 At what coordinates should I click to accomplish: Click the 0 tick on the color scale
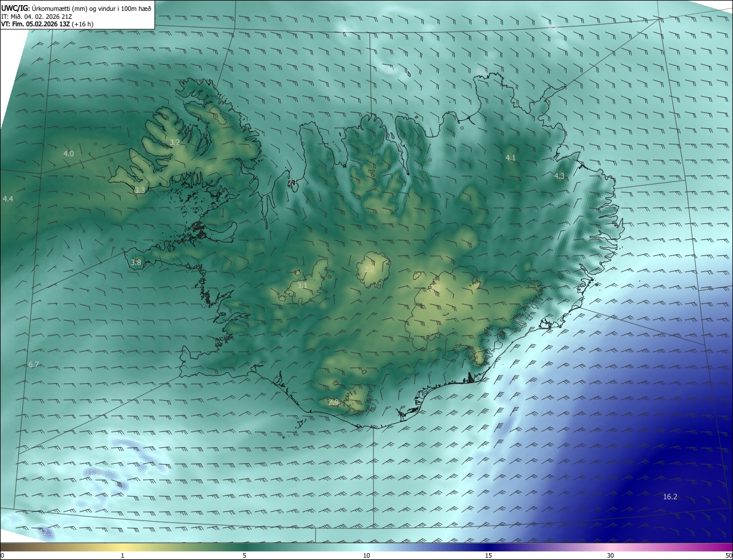tap(2, 555)
